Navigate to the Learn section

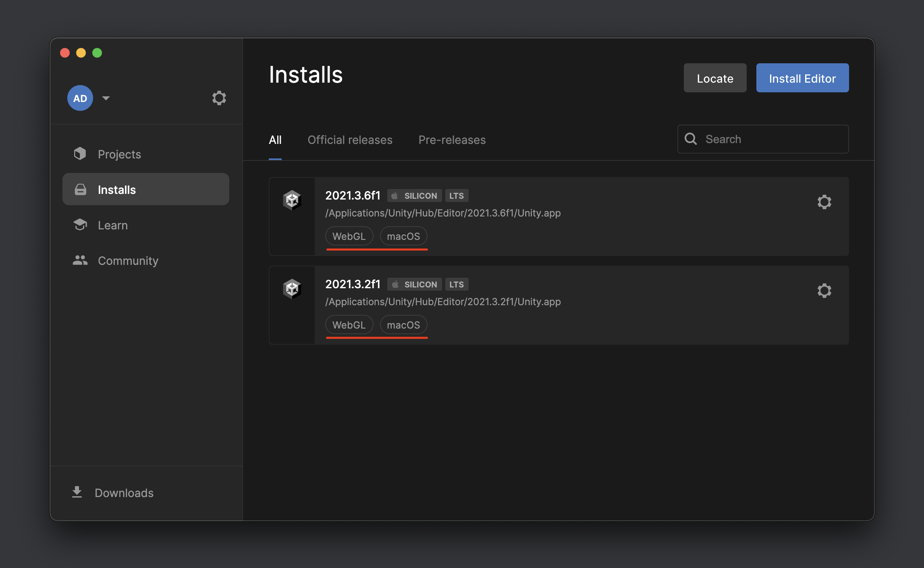click(112, 225)
